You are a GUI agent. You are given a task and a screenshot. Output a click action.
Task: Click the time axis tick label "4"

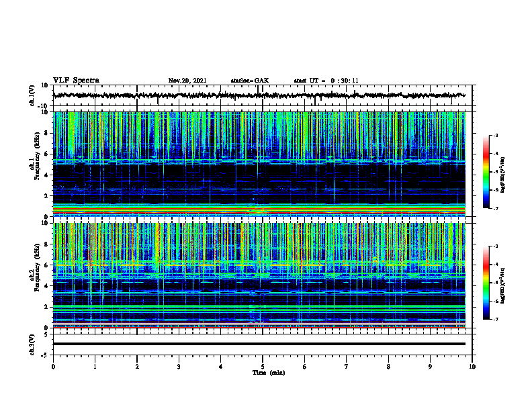point(220,367)
